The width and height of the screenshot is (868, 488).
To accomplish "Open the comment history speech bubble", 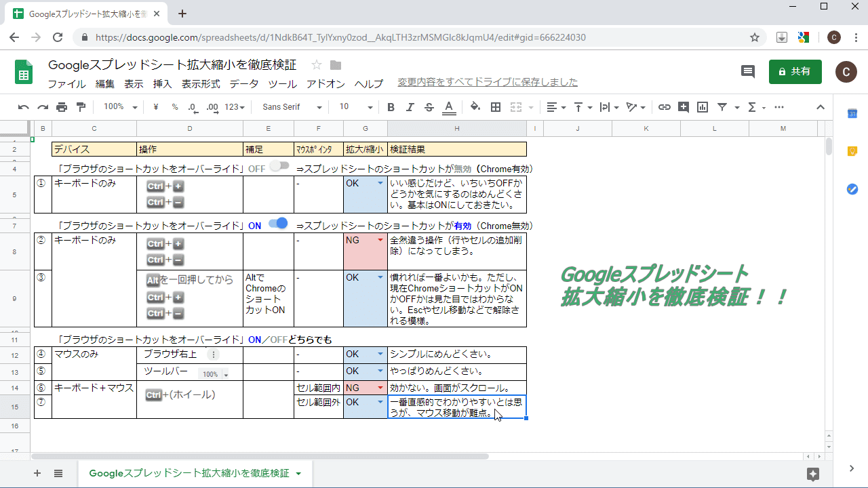I will click(748, 72).
